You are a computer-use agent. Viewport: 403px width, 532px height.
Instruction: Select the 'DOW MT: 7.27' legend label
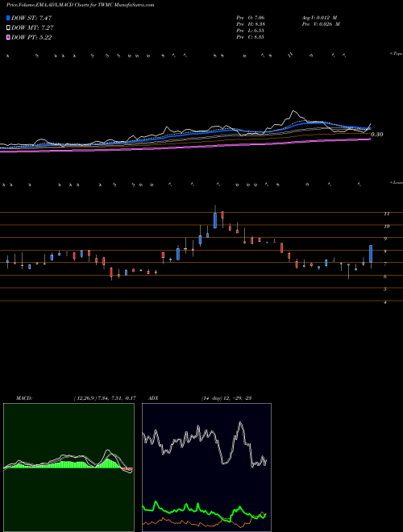[x=32, y=28]
